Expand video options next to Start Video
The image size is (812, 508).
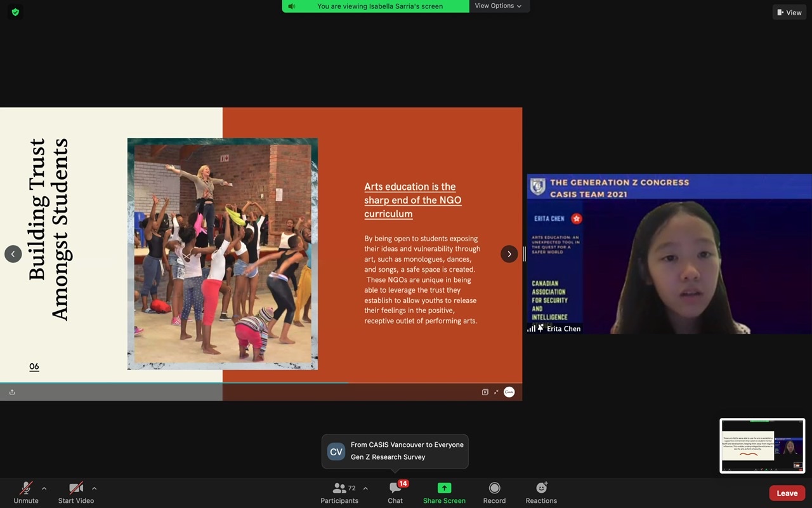coord(94,488)
